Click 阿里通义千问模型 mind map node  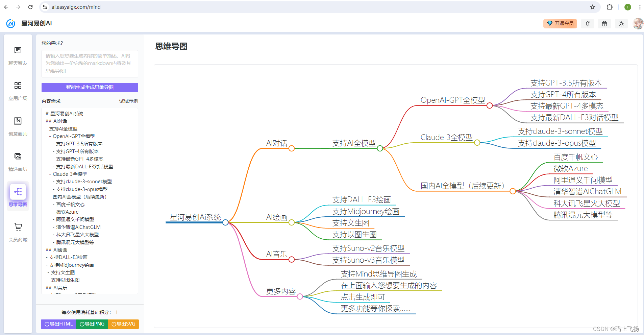pos(583,180)
